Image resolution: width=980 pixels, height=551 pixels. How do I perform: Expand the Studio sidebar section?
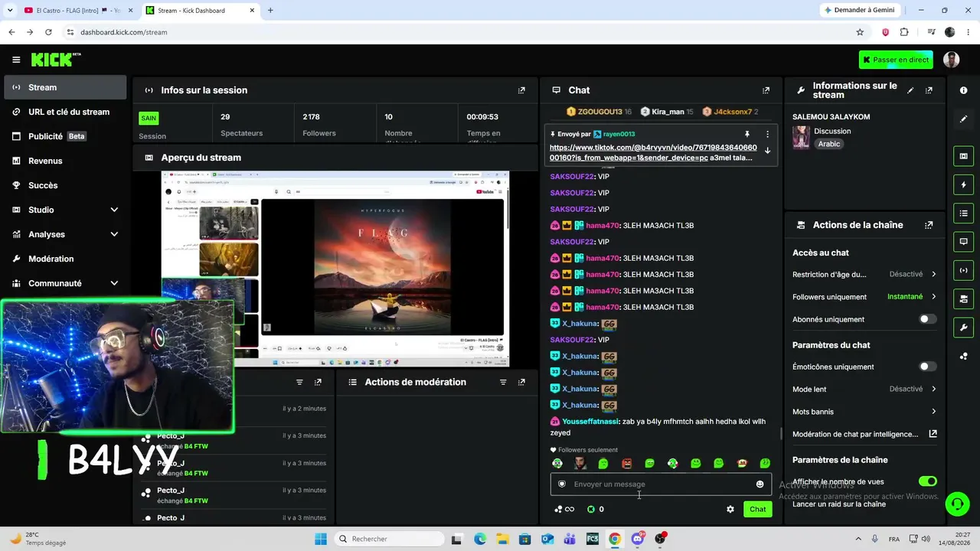click(114, 210)
